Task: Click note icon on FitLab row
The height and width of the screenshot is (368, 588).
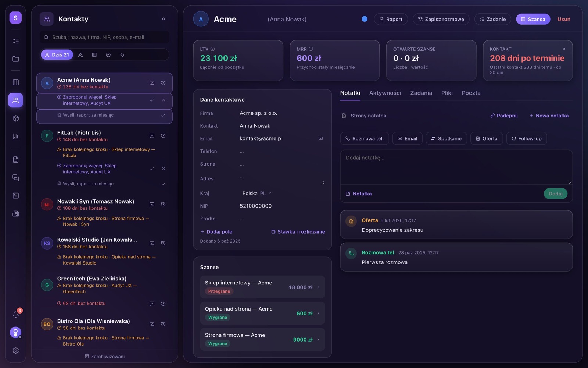Action: pyautogui.click(x=152, y=136)
